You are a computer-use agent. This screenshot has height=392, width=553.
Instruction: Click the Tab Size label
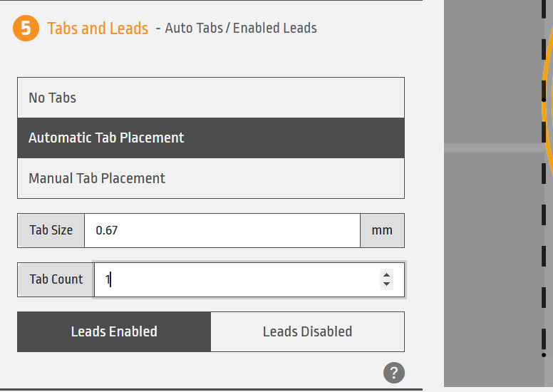(x=51, y=230)
